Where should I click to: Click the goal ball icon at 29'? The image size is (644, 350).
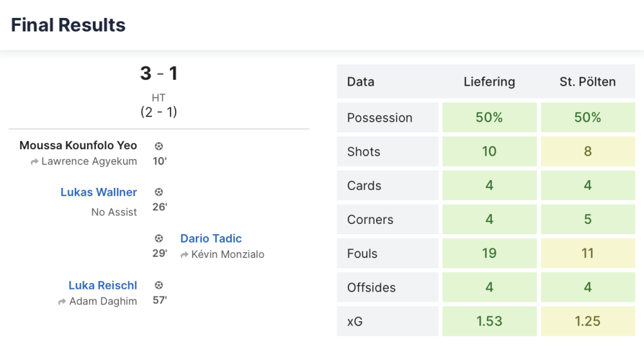pos(159,239)
